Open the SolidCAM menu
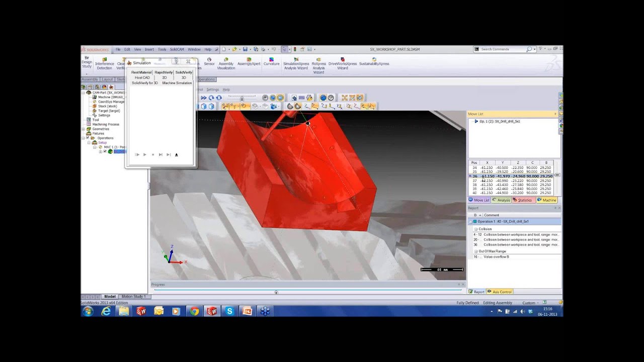Screen dimensions: 644x362 [177, 49]
